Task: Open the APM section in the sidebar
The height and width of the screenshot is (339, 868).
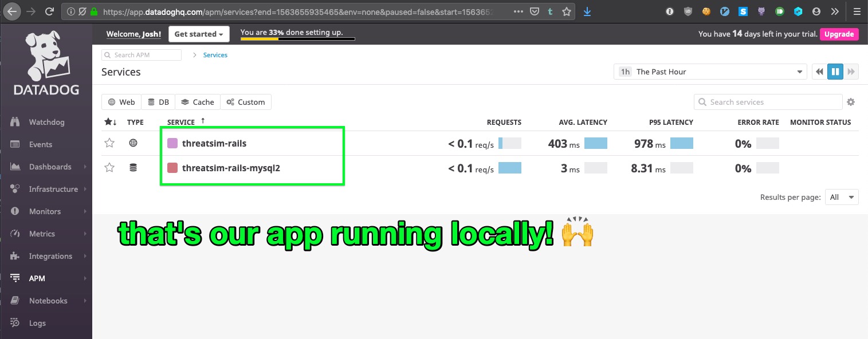Action: (37, 278)
